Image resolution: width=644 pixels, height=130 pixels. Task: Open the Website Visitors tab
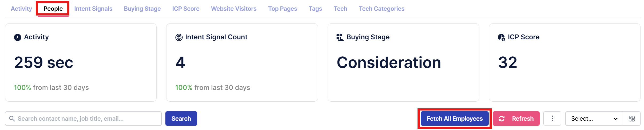(x=234, y=9)
